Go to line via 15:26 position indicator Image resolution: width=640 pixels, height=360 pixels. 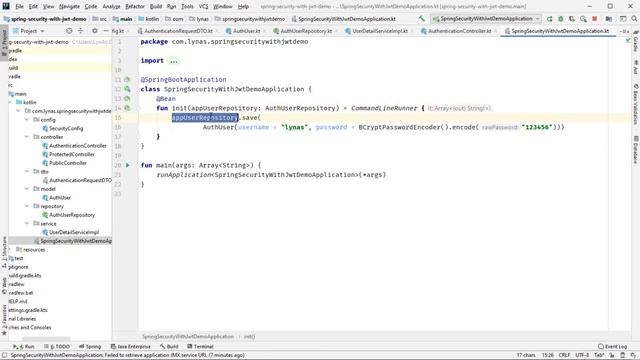coord(547,355)
